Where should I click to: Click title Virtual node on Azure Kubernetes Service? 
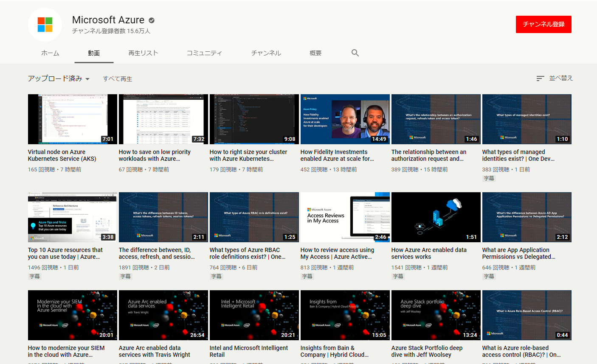click(x=62, y=155)
